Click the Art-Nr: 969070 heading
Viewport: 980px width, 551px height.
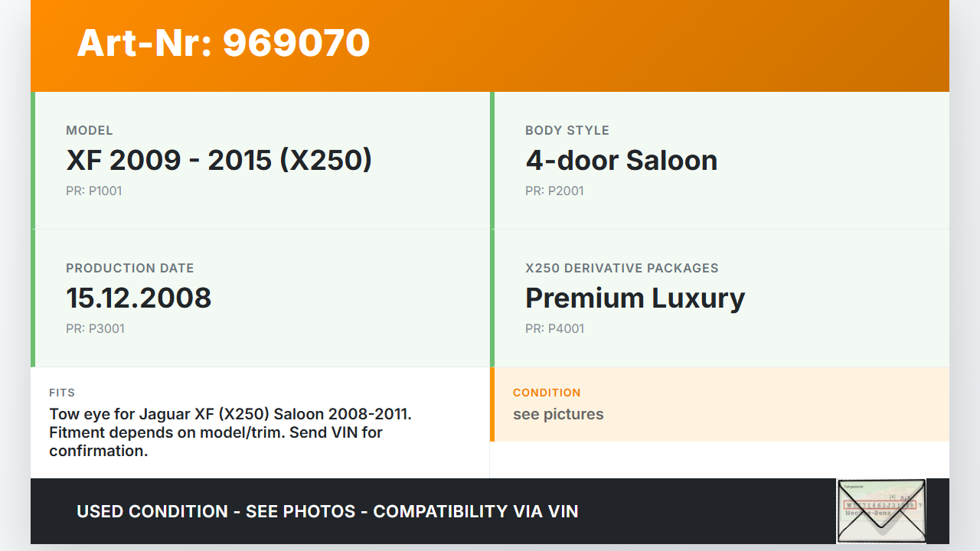224,43
